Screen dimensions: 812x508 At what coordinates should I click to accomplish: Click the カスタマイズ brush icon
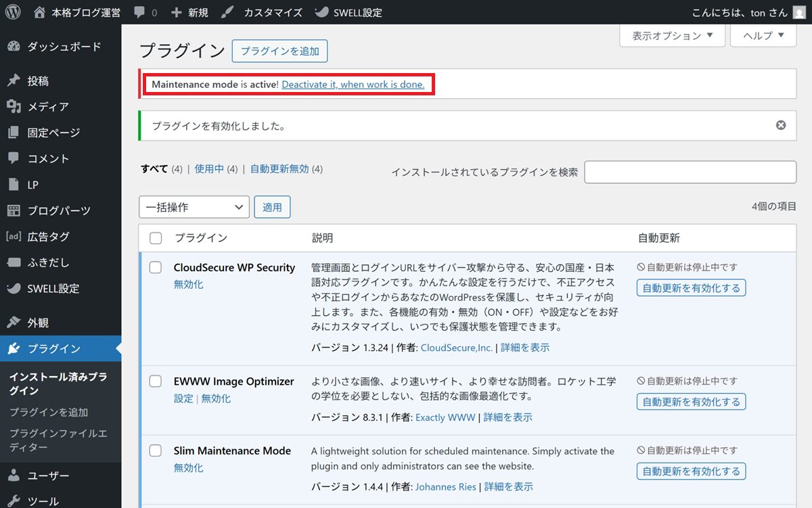[x=228, y=12]
